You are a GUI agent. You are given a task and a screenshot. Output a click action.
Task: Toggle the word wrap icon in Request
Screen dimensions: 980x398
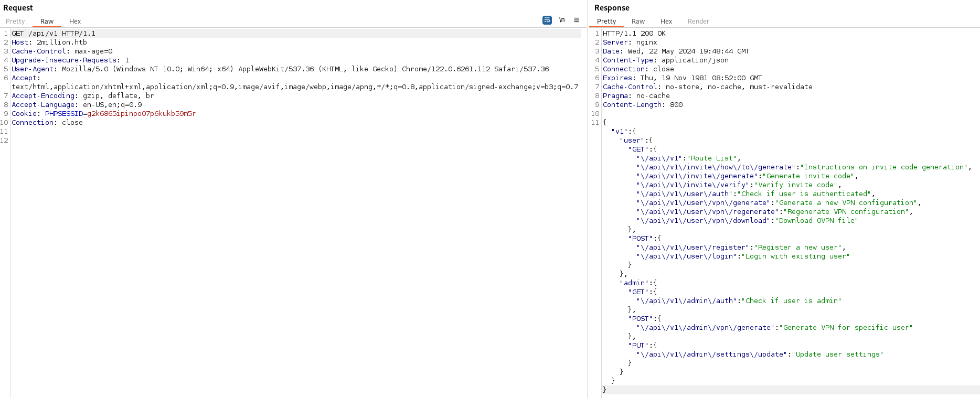547,20
